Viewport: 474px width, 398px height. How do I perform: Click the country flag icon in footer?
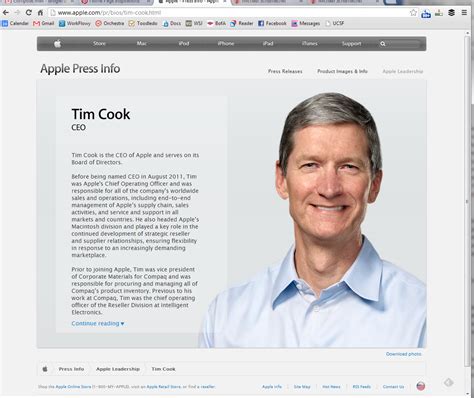pos(421,386)
